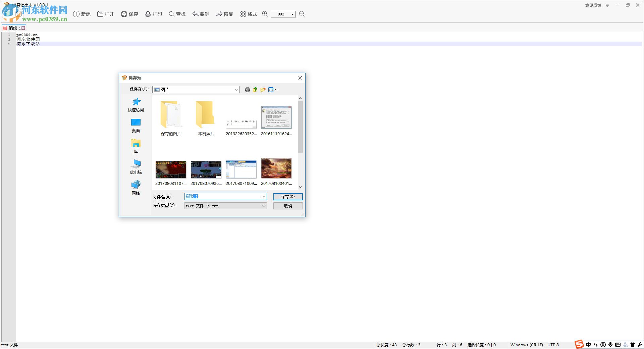The image size is (644, 349).
Task: Click the 打印 (Print) toolbar button
Action: click(x=154, y=14)
